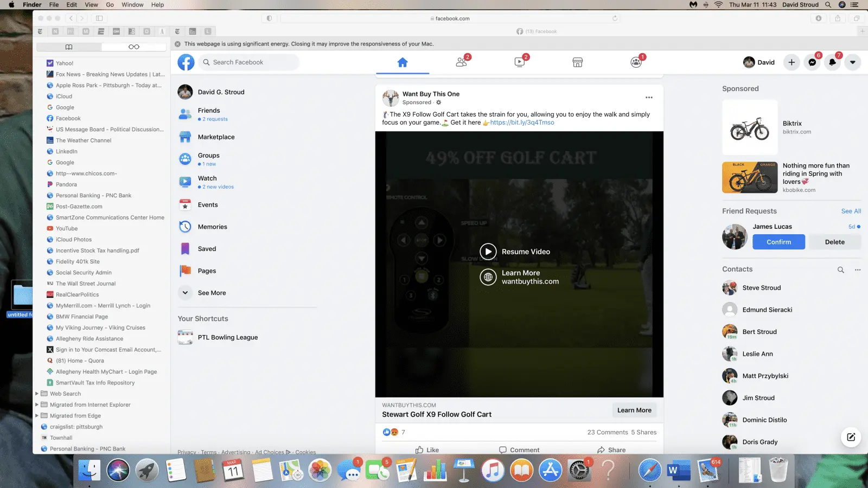
Task: Open the Watch video icon in top navigation
Action: point(520,62)
